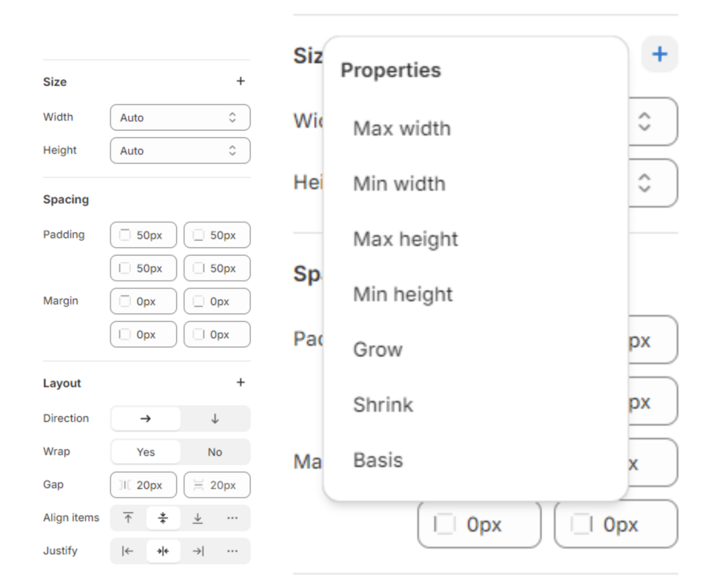
Task: Open more Align items options
Action: click(232, 518)
